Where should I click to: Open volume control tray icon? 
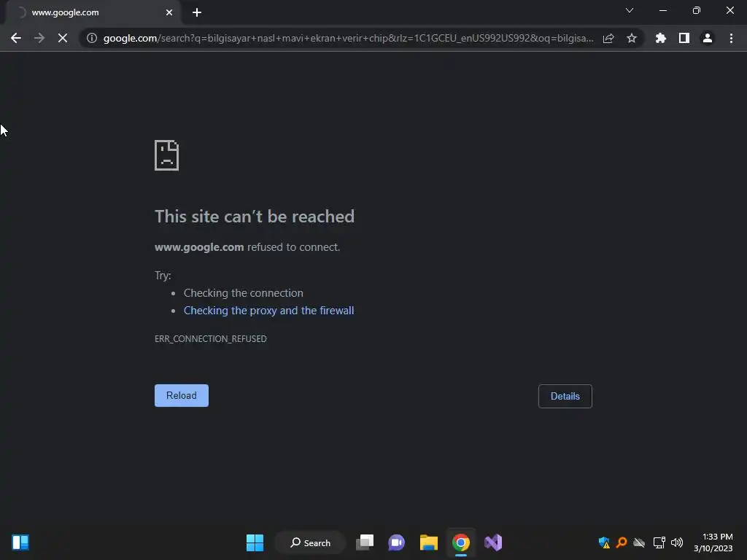tap(676, 542)
